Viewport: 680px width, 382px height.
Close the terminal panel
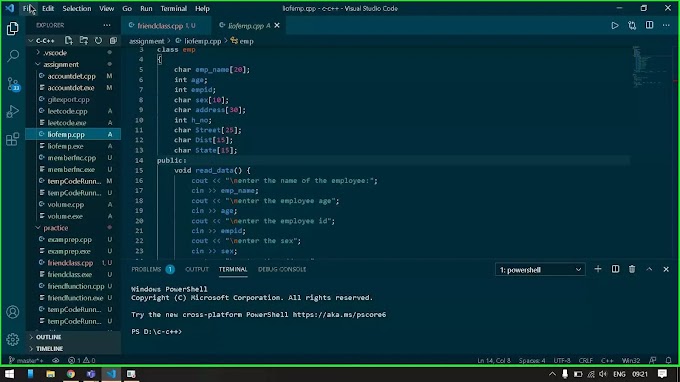[x=666, y=269]
